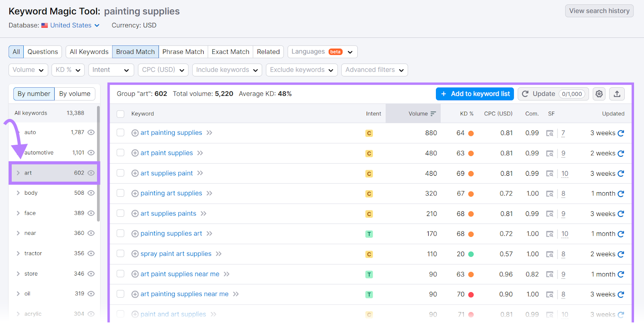
Task: Click the Volume column sort icon
Action: coord(433,114)
